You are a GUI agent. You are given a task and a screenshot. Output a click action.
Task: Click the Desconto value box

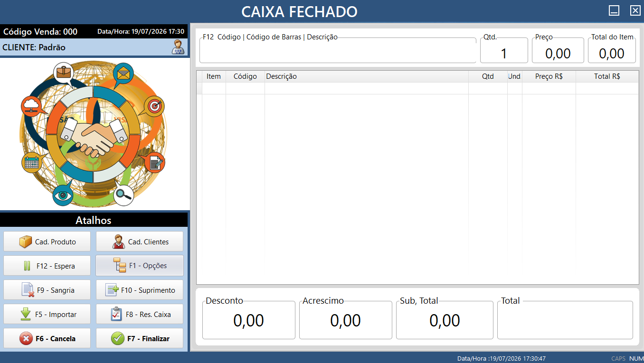tap(249, 320)
